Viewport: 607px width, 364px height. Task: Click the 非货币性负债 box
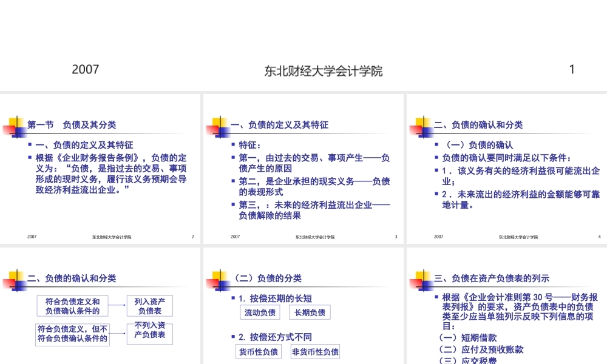[x=315, y=351]
